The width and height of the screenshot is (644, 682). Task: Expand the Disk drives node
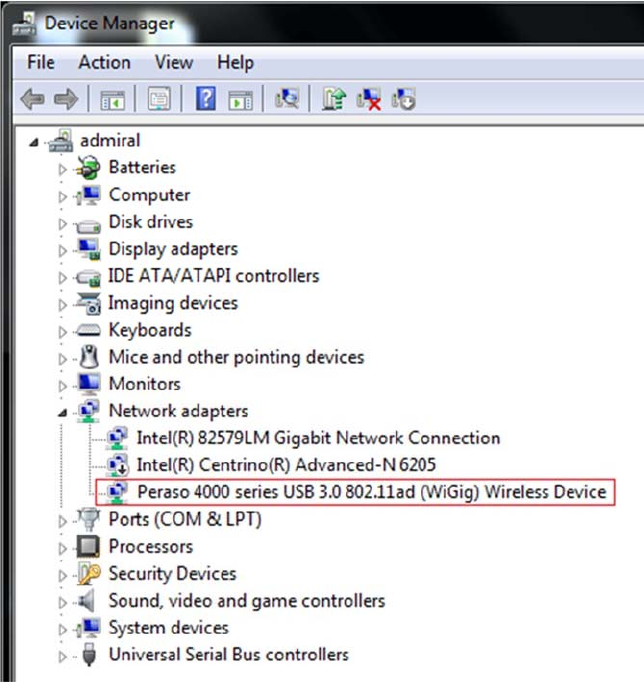pyautogui.click(x=63, y=223)
